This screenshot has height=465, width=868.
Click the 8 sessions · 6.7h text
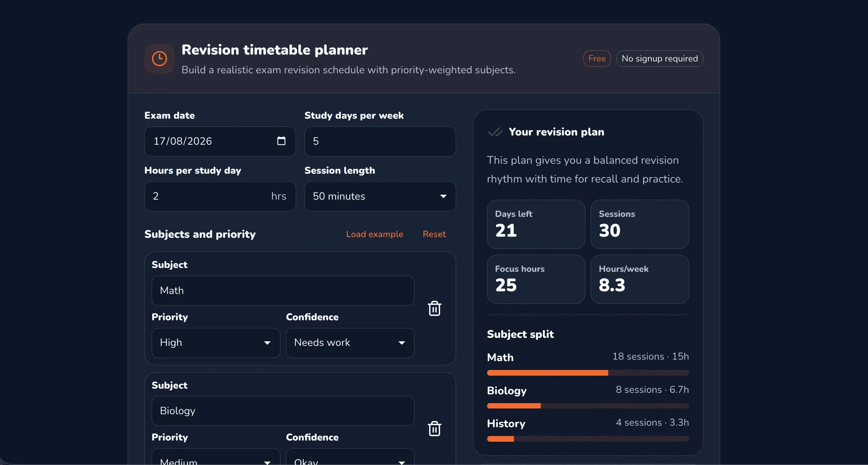tap(652, 389)
